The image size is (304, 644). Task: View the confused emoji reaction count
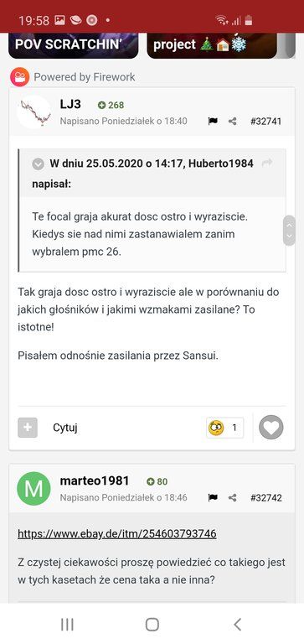(x=224, y=428)
